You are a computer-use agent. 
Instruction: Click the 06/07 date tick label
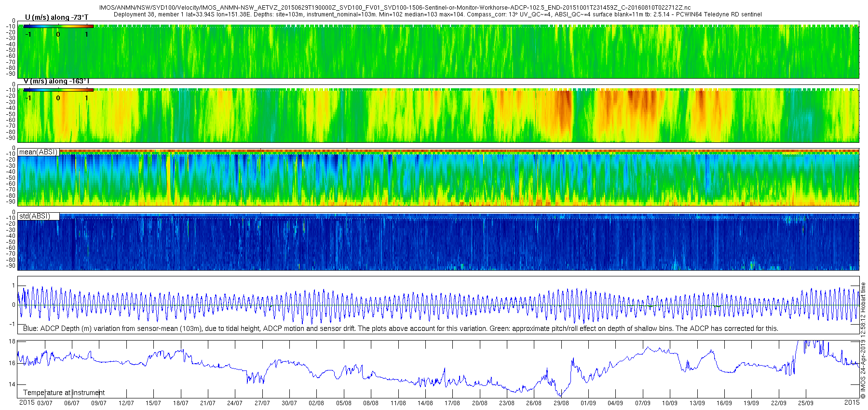point(72,403)
